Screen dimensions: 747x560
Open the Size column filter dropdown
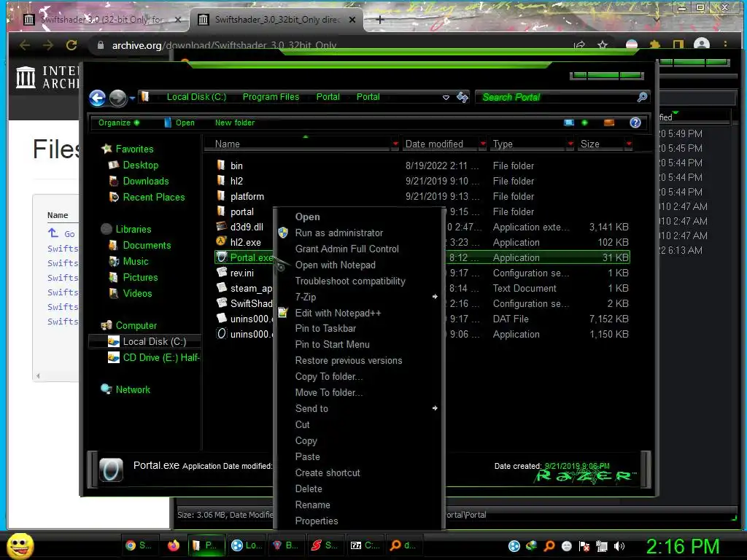click(x=629, y=144)
